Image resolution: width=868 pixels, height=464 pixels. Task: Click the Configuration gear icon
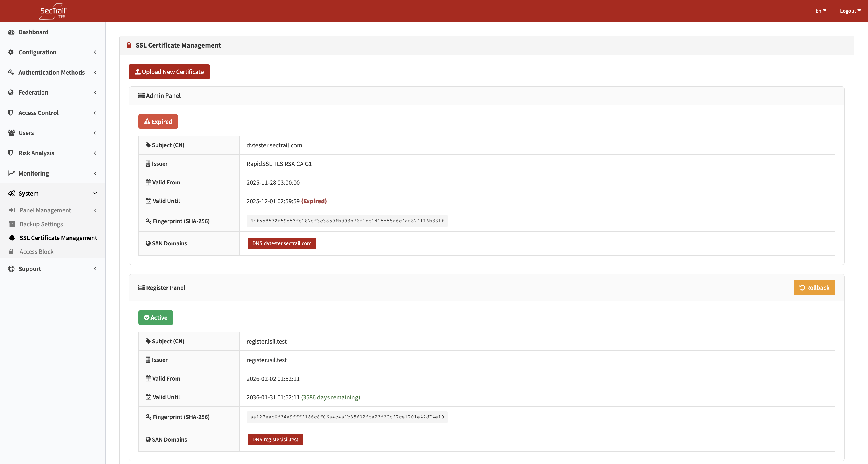click(x=10, y=52)
